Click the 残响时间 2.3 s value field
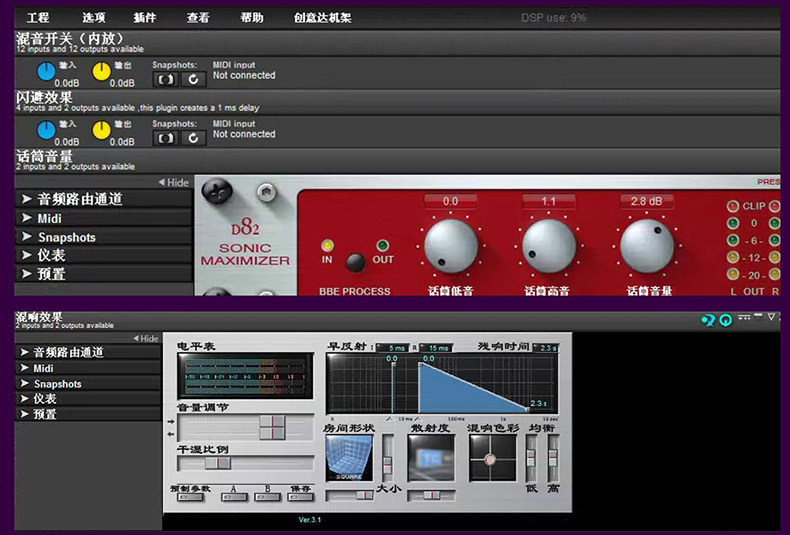The image size is (790, 535). tap(546, 348)
